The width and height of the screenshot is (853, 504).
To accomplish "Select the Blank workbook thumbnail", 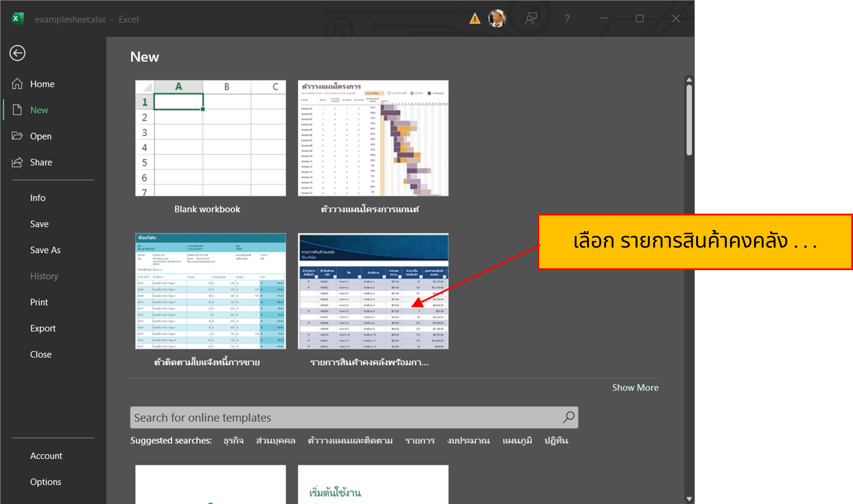I will coord(210,138).
